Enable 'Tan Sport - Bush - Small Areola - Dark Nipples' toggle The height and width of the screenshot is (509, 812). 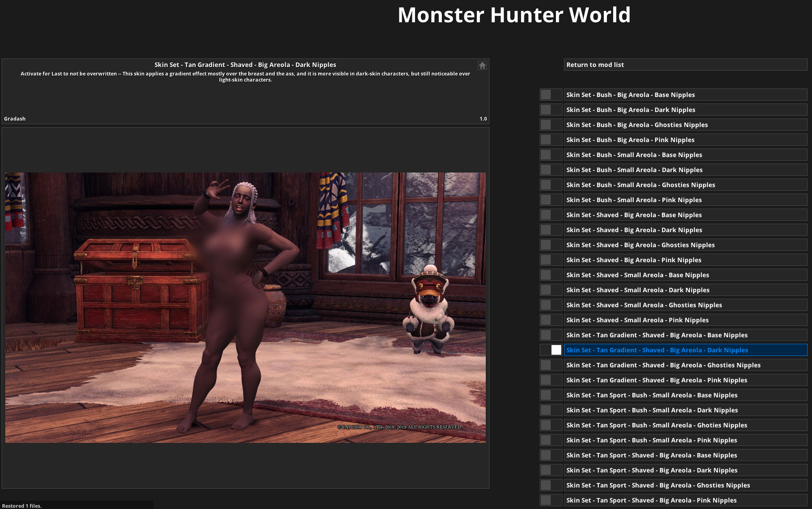551,410
